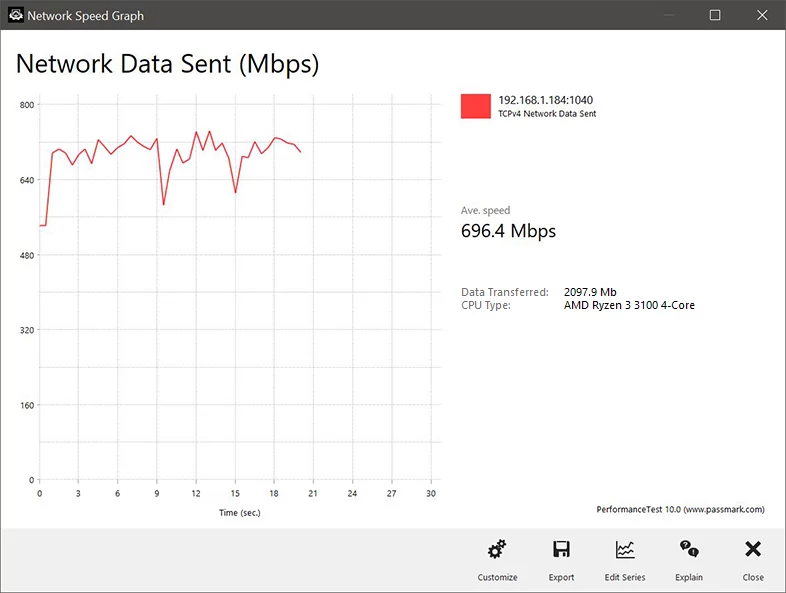Screen dimensions: 786x593
Task: Click the PerformanceTest 10.0 passmark.com text
Action: point(680,509)
